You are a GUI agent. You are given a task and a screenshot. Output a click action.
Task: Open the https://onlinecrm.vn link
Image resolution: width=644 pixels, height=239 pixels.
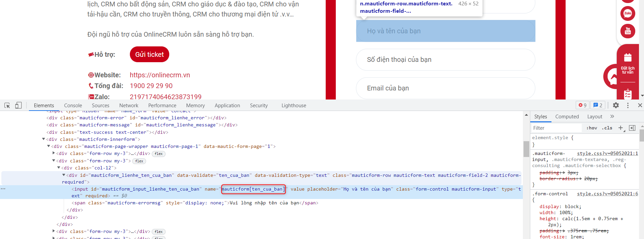pos(160,75)
